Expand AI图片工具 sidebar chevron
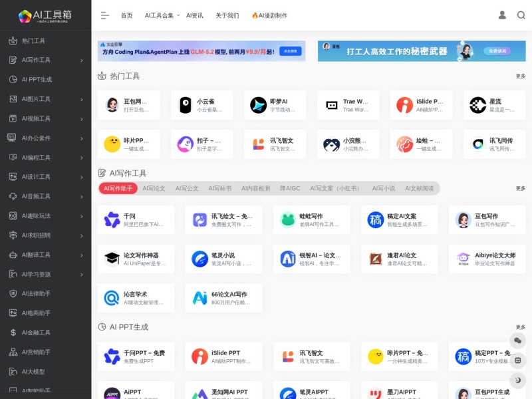 [82, 99]
